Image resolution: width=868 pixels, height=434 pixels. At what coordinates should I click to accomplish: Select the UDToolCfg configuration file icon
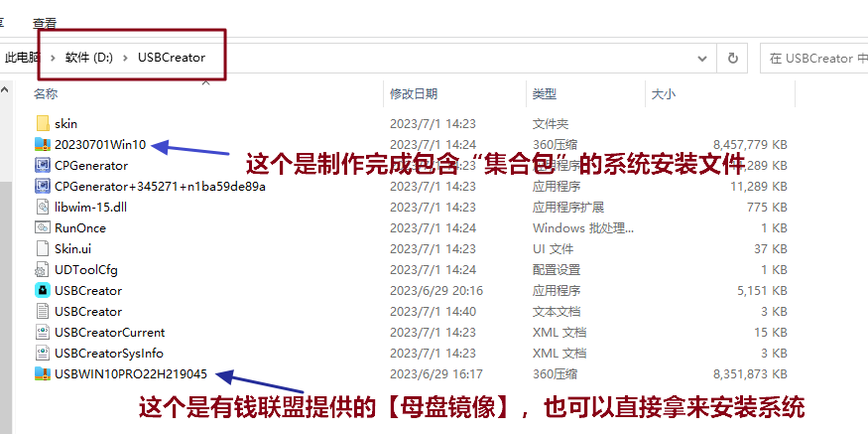click(42, 269)
